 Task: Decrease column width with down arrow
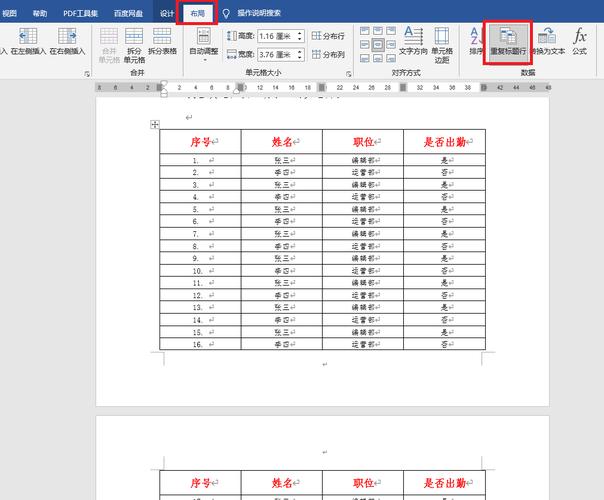point(300,57)
